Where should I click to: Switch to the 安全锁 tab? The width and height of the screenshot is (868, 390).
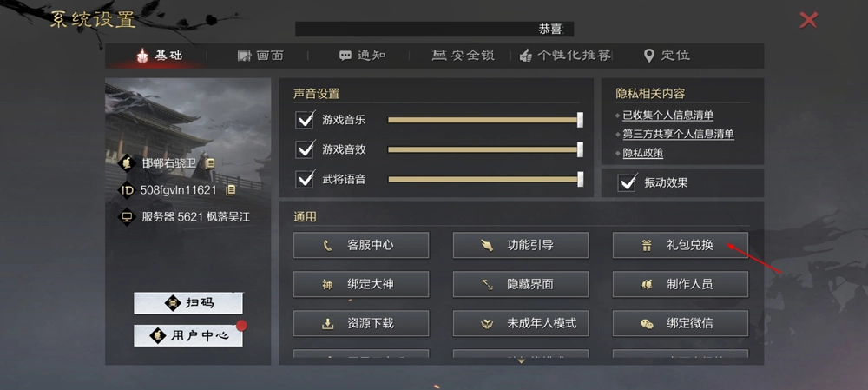464,56
